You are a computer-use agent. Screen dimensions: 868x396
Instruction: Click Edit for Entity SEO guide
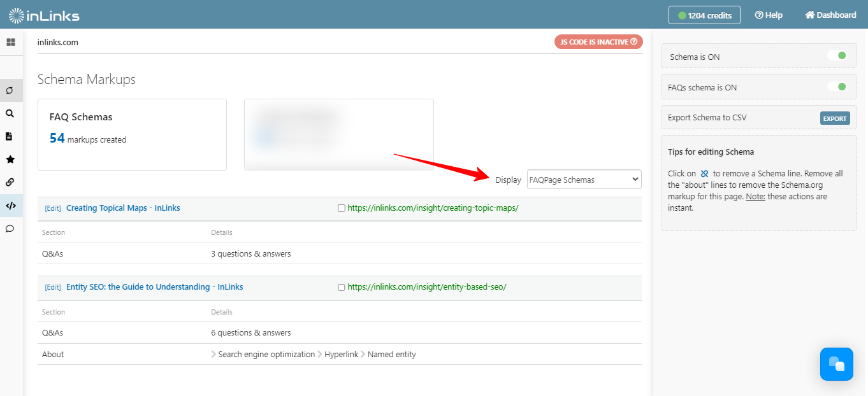pos(53,288)
